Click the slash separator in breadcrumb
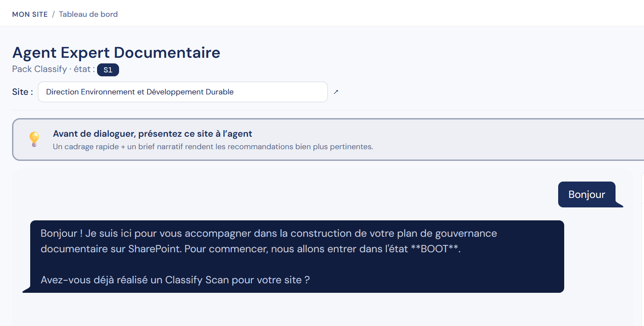This screenshot has width=644, height=326. 53,14
